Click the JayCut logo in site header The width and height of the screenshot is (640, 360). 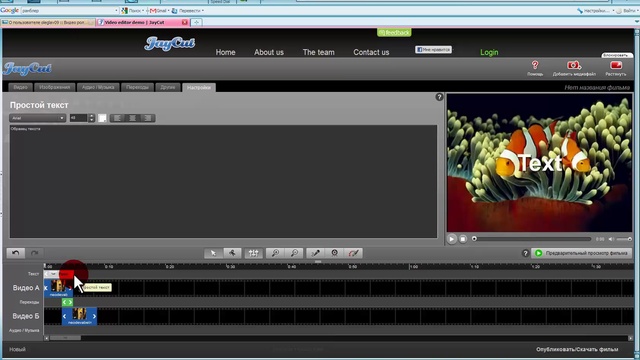tap(169, 43)
